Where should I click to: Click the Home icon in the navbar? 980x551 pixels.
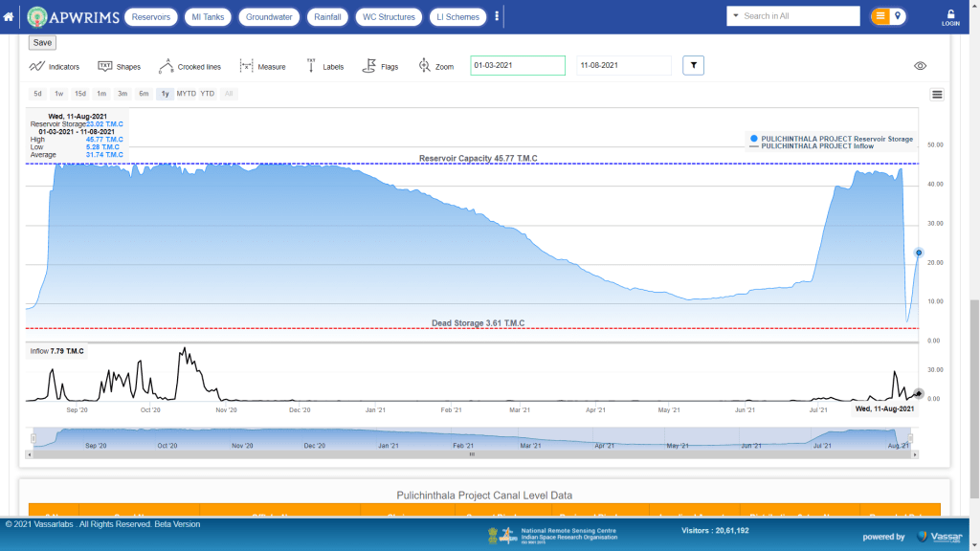(x=9, y=17)
